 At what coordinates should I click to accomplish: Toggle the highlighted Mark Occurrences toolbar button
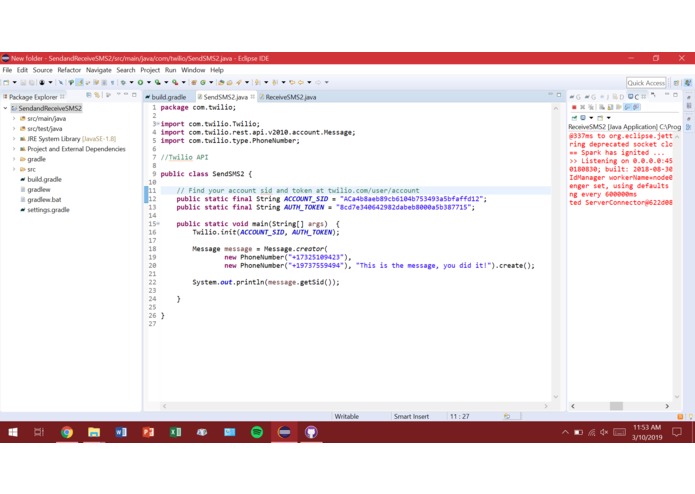pyautogui.click(x=80, y=82)
